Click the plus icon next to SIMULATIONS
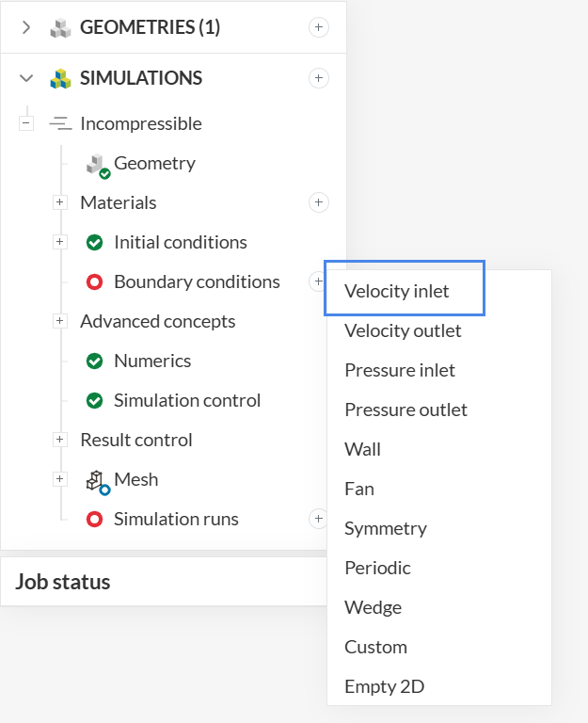The width and height of the screenshot is (588, 723). click(319, 78)
